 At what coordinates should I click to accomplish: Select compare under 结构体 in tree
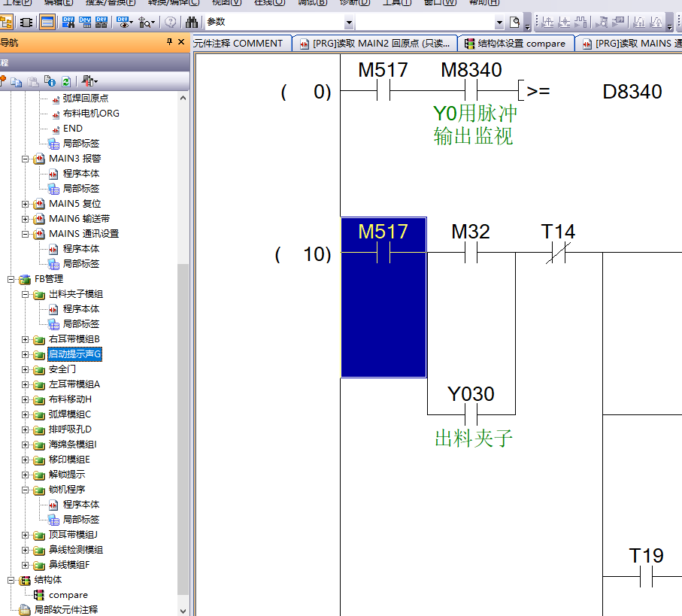(x=68, y=595)
